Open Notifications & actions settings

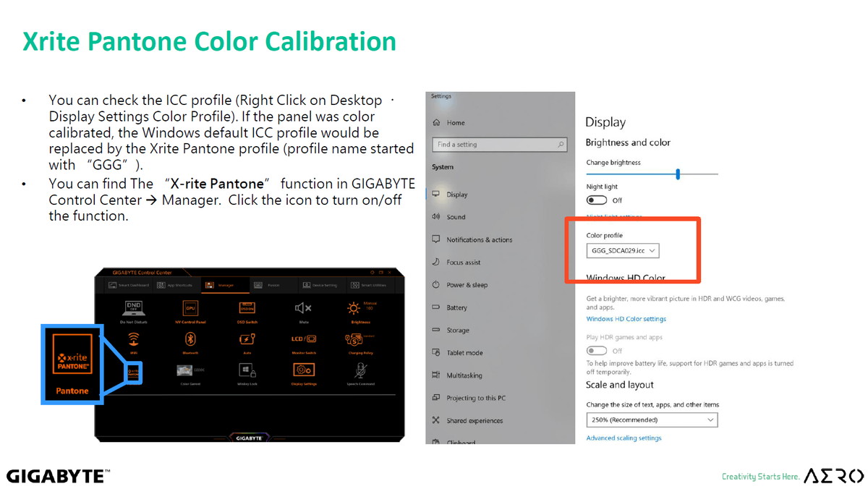tap(472, 239)
